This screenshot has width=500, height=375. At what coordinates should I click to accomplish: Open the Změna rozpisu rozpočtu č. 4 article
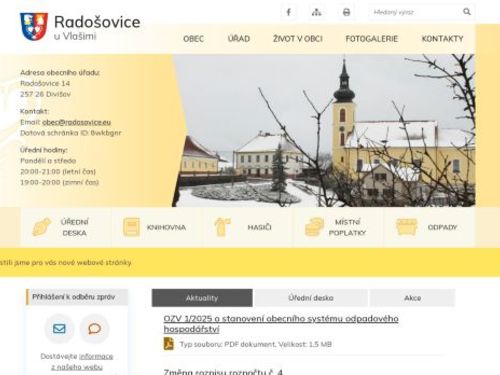tap(223, 372)
